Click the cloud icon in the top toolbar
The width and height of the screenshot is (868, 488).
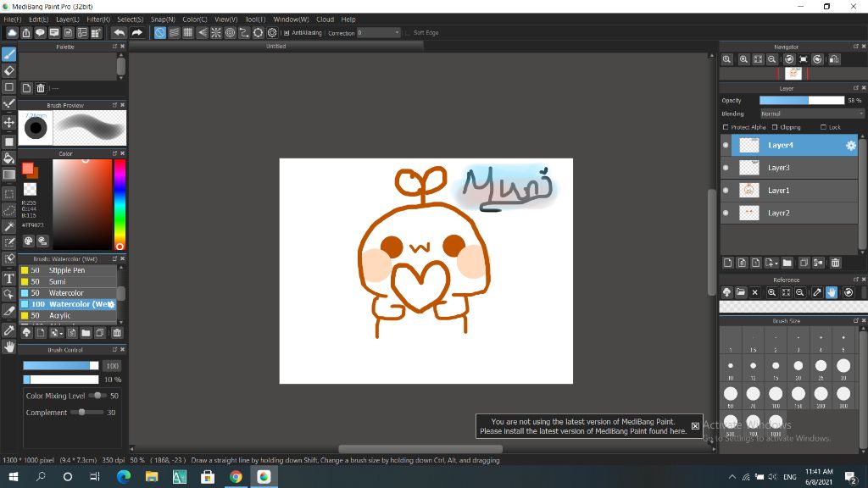pyautogui.click(x=12, y=33)
